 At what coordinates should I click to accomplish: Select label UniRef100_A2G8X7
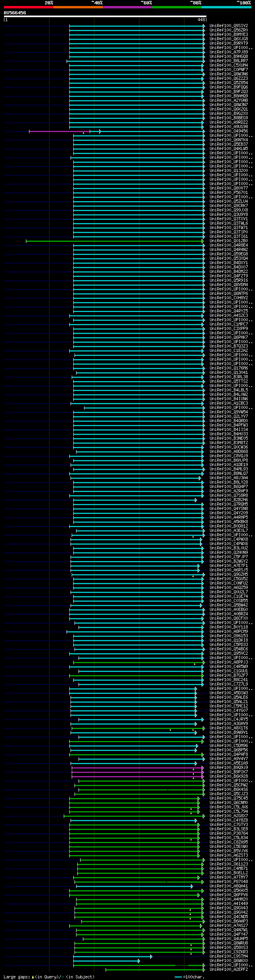[229, 816]
